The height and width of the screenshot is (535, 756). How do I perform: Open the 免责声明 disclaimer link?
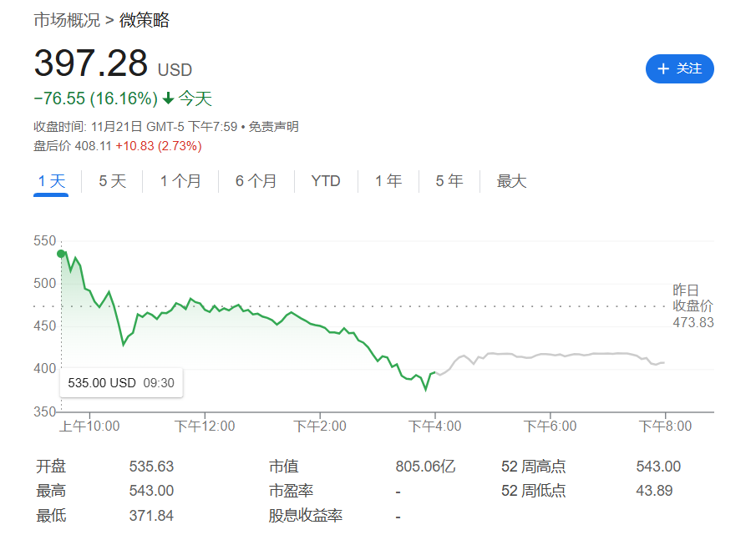click(274, 127)
